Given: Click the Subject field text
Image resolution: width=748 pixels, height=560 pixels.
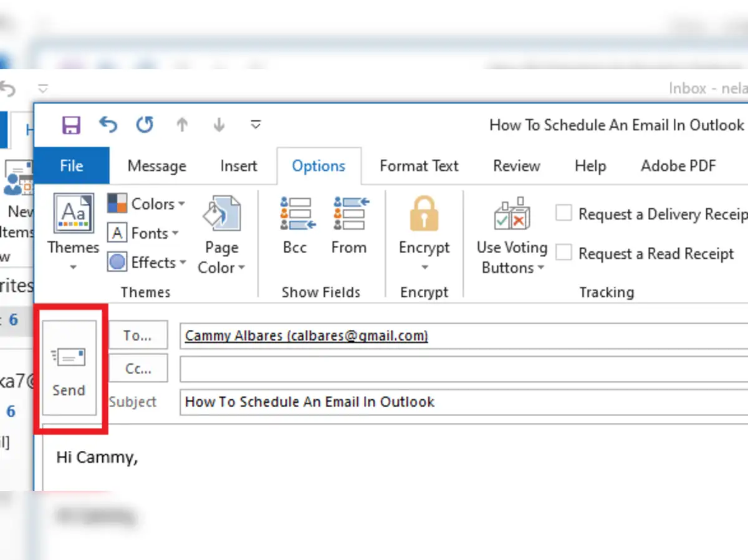Looking at the screenshot, I should [x=310, y=402].
